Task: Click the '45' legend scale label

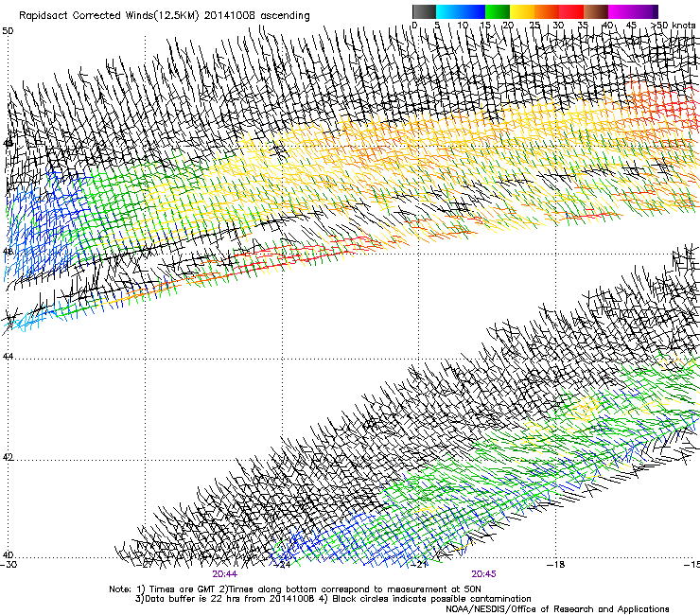Action: click(x=631, y=26)
